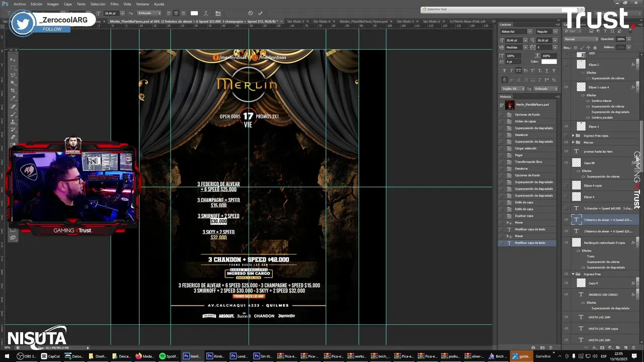Commit current text edits with the checkmark
Viewport: 644px width, 362px height.
260,13
